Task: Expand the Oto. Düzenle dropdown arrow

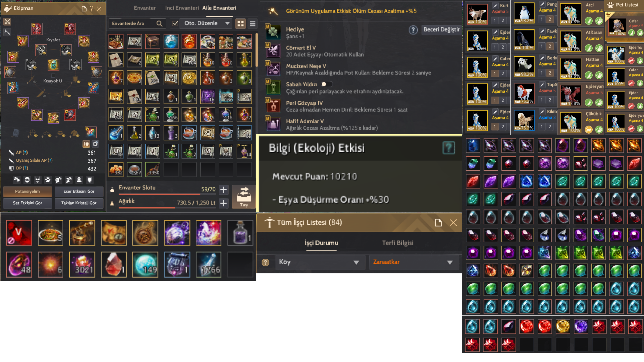Action: point(228,23)
